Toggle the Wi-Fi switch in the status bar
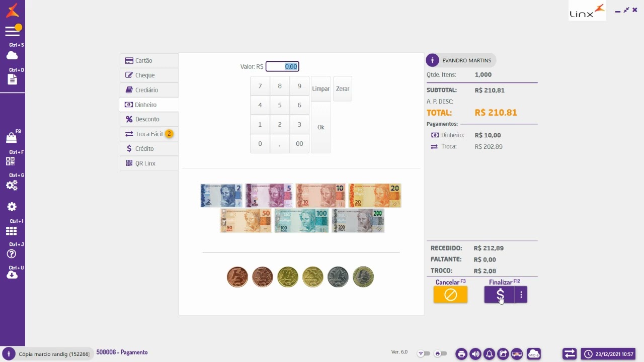The height and width of the screenshot is (362, 644). (424, 354)
